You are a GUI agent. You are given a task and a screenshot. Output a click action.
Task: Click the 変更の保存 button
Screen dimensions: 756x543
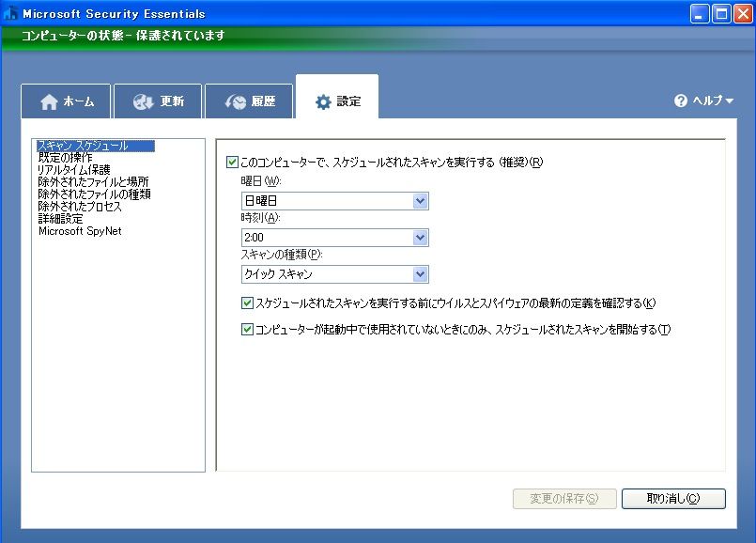click(x=564, y=499)
